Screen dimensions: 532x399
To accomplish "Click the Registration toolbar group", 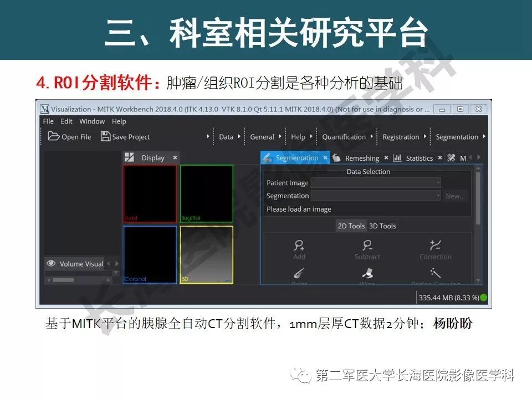I will tap(401, 137).
